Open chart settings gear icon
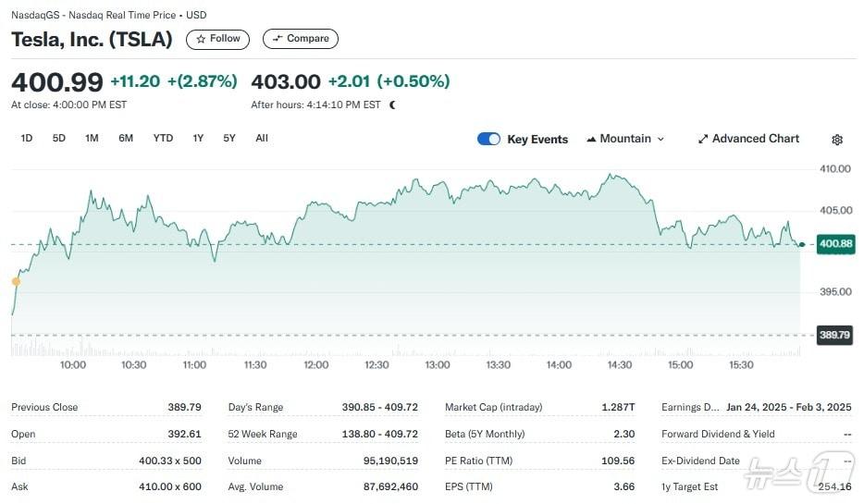864x504 pixels. click(837, 140)
